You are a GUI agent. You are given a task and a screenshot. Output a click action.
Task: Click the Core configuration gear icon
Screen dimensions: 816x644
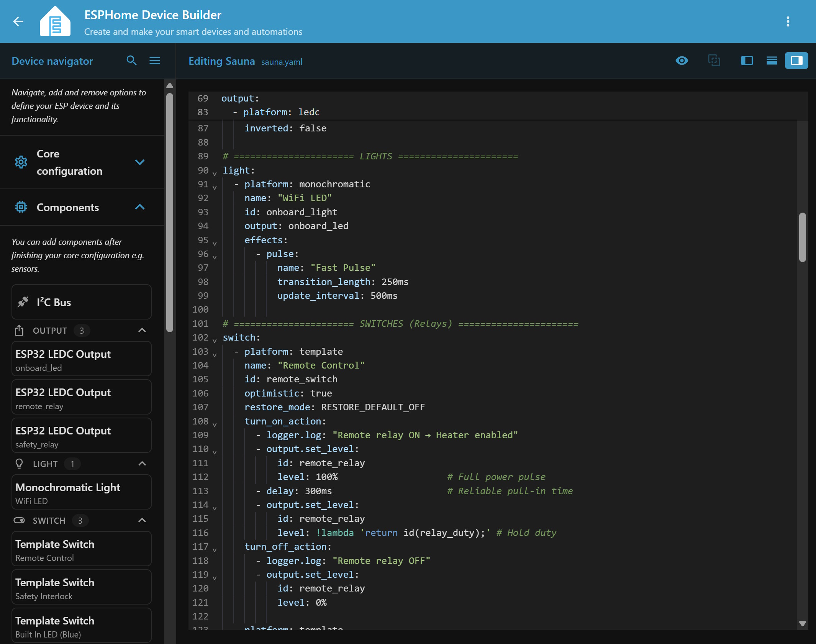[x=21, y=162]
